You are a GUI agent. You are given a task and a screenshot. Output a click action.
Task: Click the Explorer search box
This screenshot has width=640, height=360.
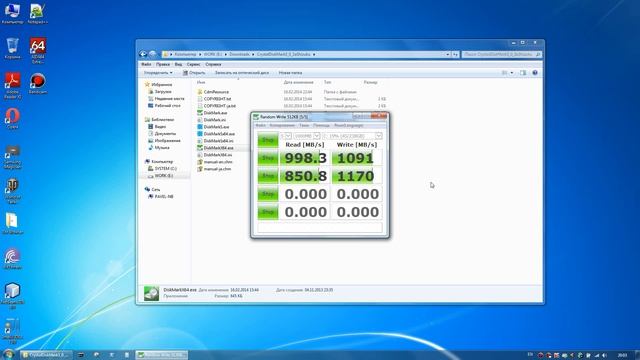click(x=502, y=54)
